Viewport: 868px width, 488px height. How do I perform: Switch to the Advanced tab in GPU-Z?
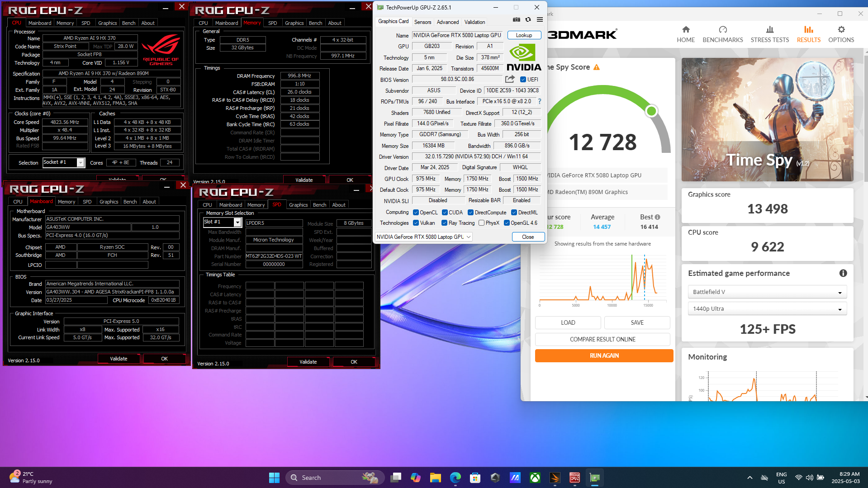coord(448,22)
